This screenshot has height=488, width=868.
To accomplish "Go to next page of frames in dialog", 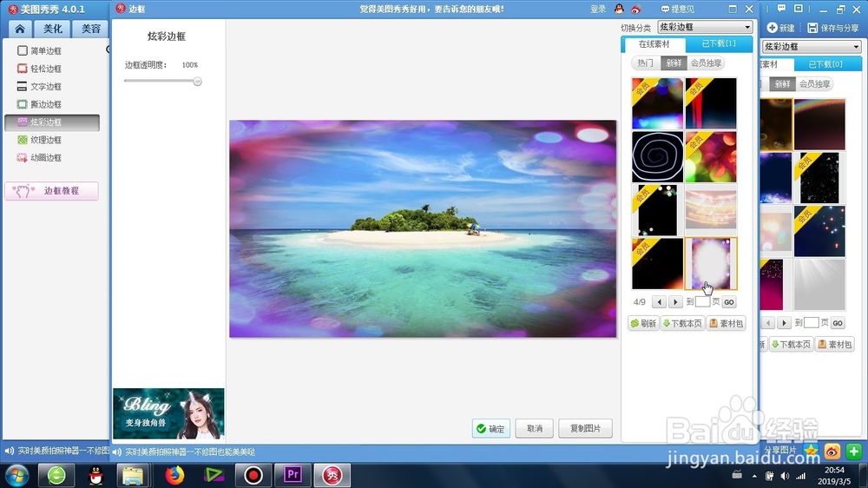I will 674,302.
